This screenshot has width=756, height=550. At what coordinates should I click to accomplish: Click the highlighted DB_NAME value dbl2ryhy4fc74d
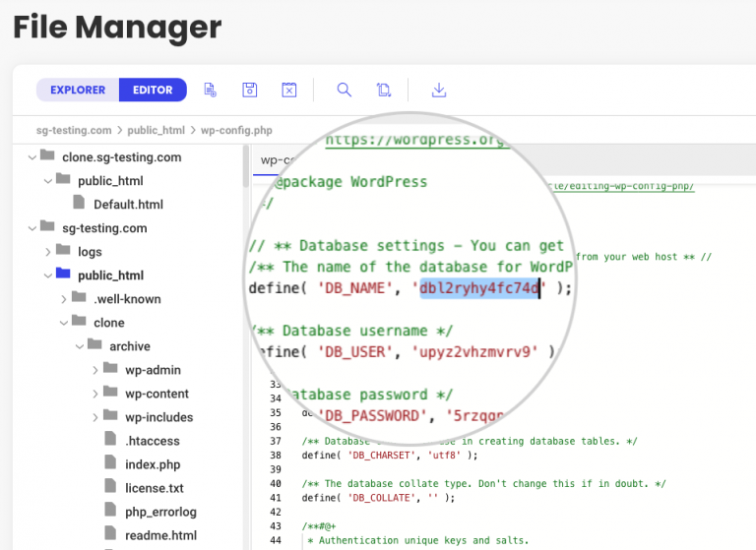[x=479, y=288]
